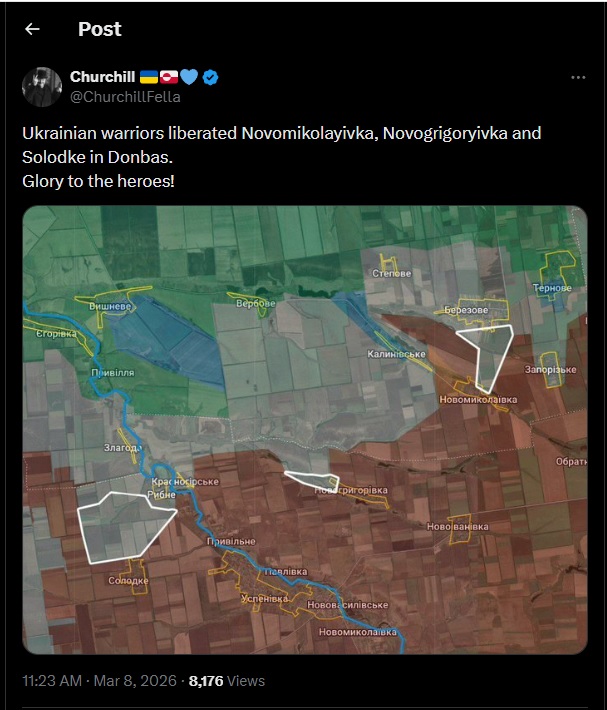
Task: Click the Post header title
Action: (100, 29)
